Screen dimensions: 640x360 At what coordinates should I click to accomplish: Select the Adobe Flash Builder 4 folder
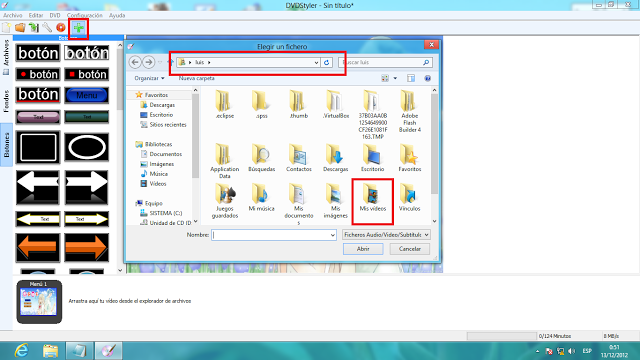(409, 111)
